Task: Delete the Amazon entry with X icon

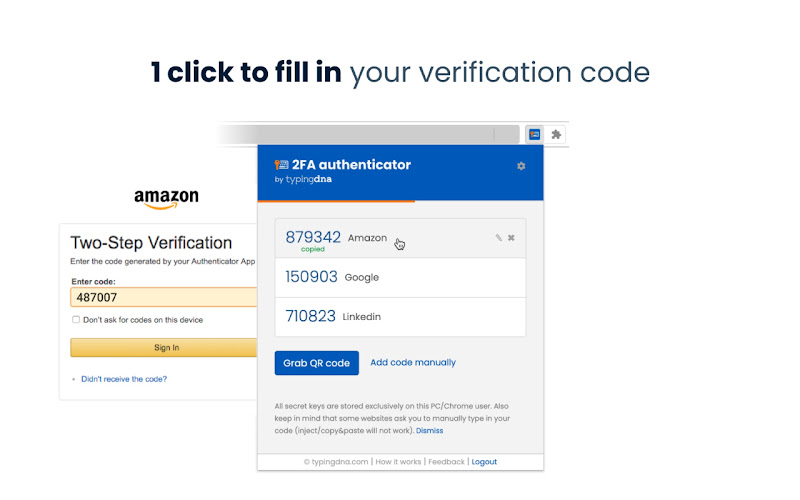Action: [x=511, y=238]
